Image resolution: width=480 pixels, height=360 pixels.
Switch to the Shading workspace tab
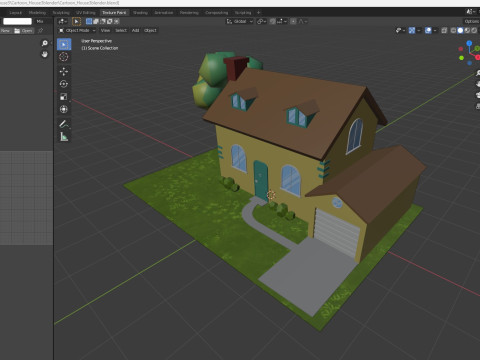coord(140,13)
